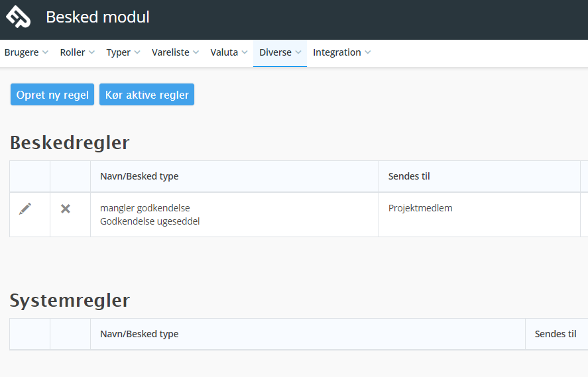Click the app logo in header
Image resolution: width=588 pixels, height=377 pixels.
[18, 17]
